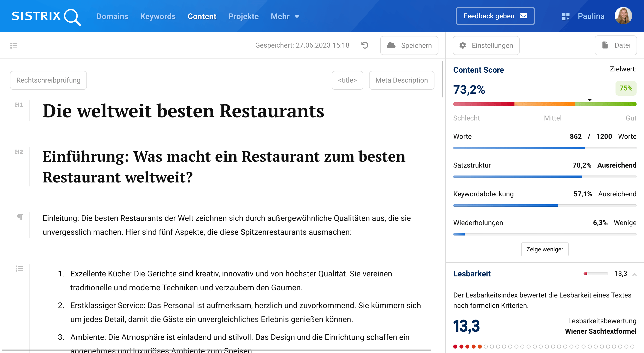
Task: Click the undo history arrow icon
Action: 365,45
